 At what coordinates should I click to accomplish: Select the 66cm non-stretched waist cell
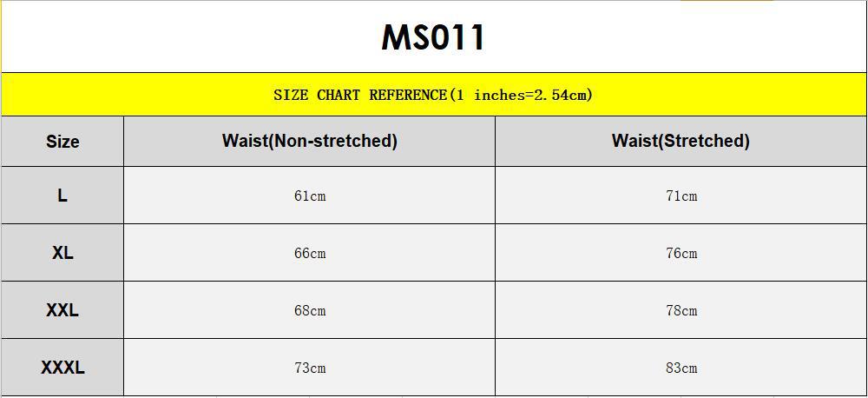tap(310, 254)
